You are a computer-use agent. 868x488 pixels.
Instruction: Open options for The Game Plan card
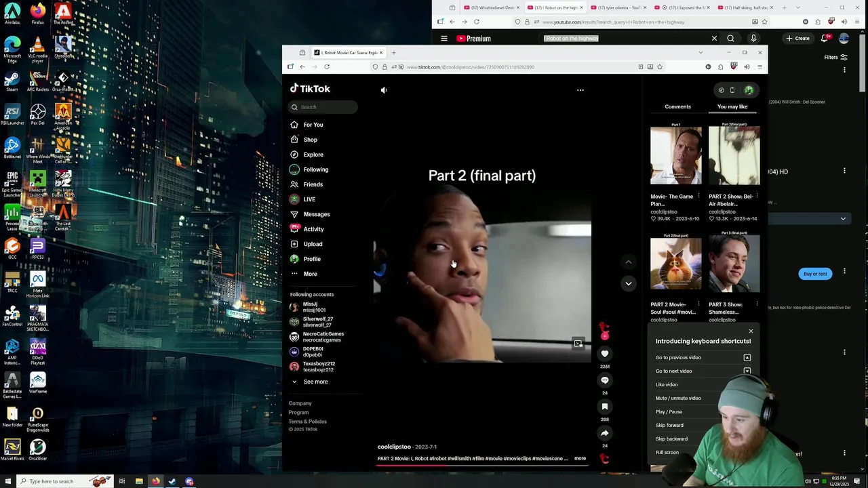pos(698,196)
